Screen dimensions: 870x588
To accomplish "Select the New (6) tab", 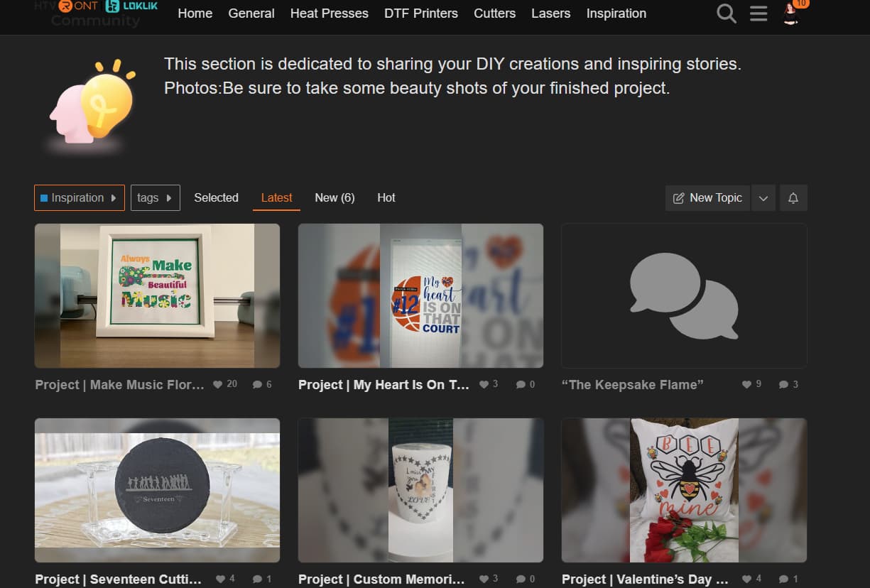I will click(335, 198).
